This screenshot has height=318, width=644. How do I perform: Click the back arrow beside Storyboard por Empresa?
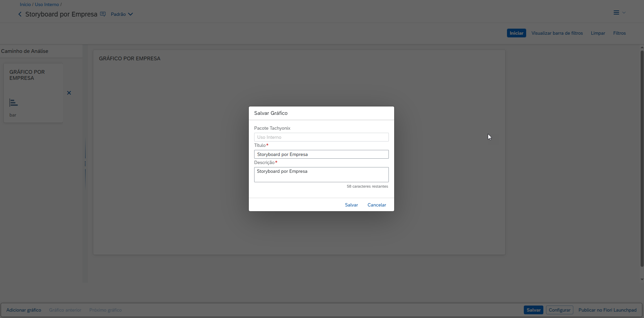point(20,14)
